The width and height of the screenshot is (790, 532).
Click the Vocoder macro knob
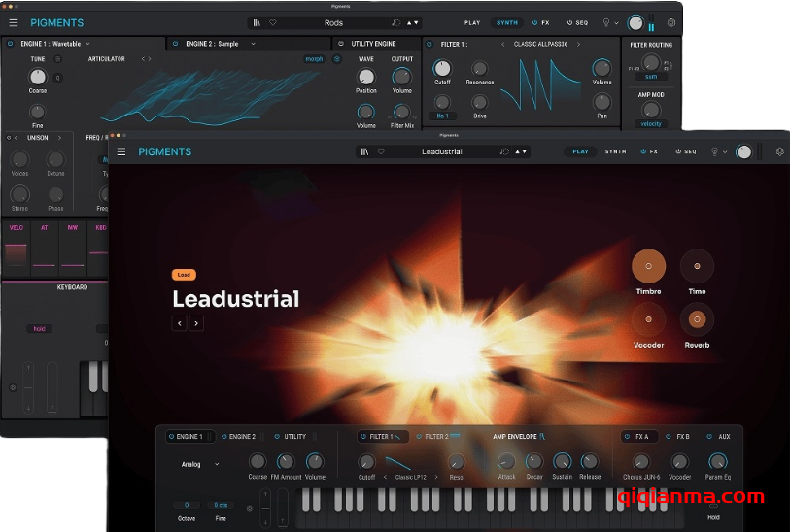pos(648,319)
